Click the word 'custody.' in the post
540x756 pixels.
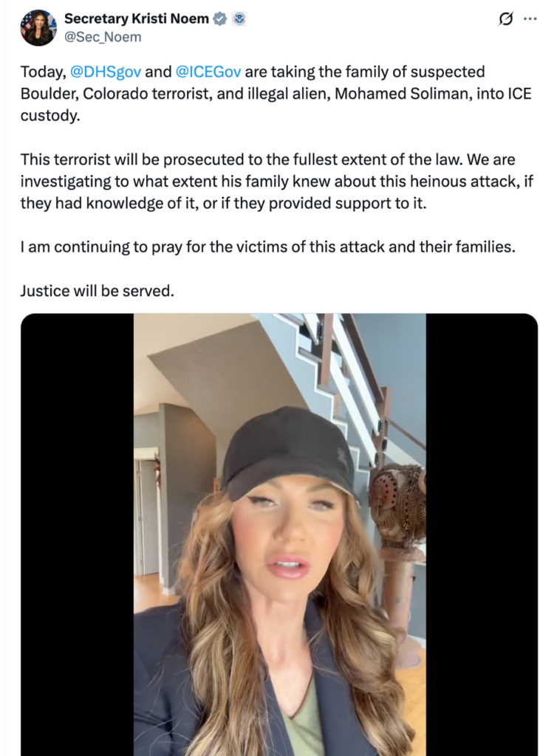coord(50,116)
